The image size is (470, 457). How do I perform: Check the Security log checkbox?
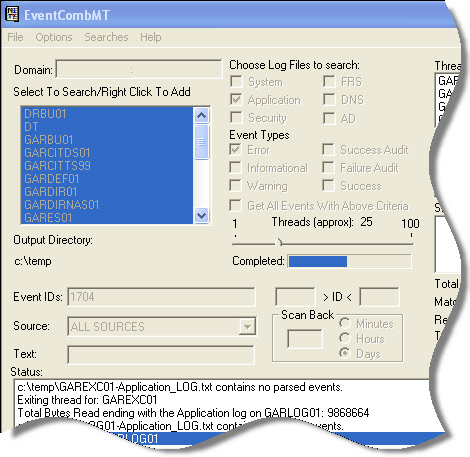pyautogui.click(x=236, y=117)
